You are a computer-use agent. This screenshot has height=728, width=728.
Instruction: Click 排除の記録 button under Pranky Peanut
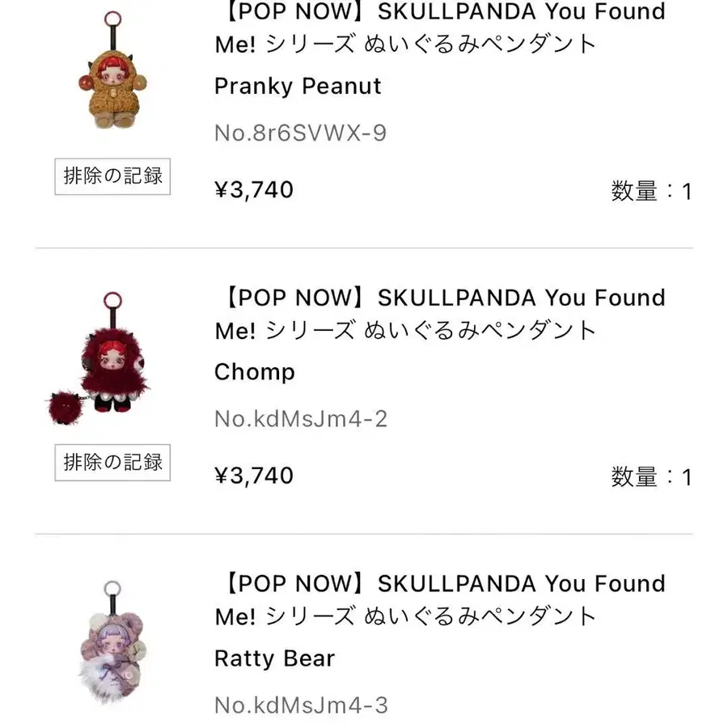pos(113,176)
